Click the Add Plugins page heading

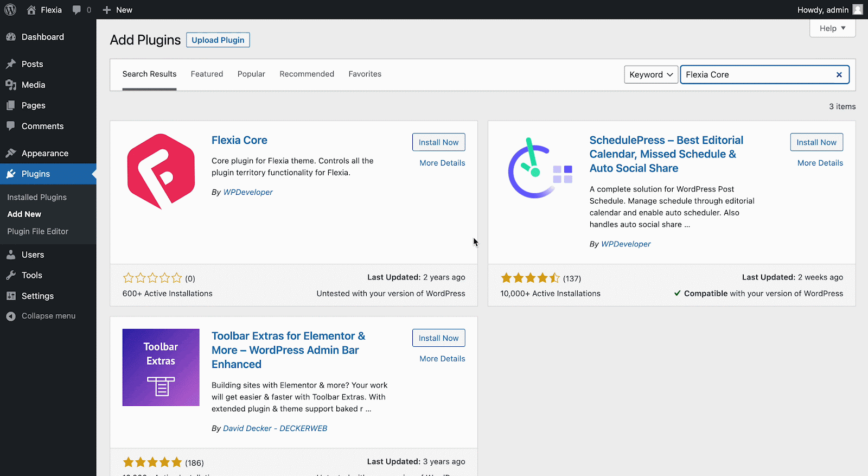tap(145, 40)
